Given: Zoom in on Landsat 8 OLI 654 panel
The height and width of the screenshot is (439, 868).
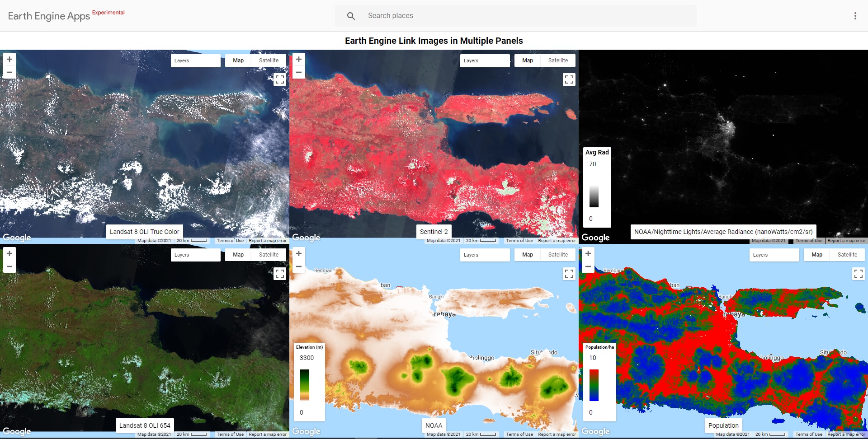Looking at the screenshot, I should tap(9, 254).
